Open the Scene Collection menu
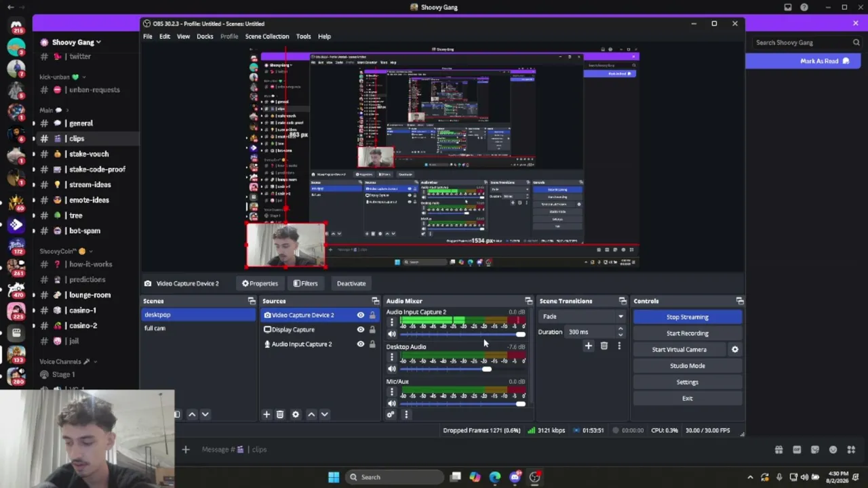 point(267,37)
